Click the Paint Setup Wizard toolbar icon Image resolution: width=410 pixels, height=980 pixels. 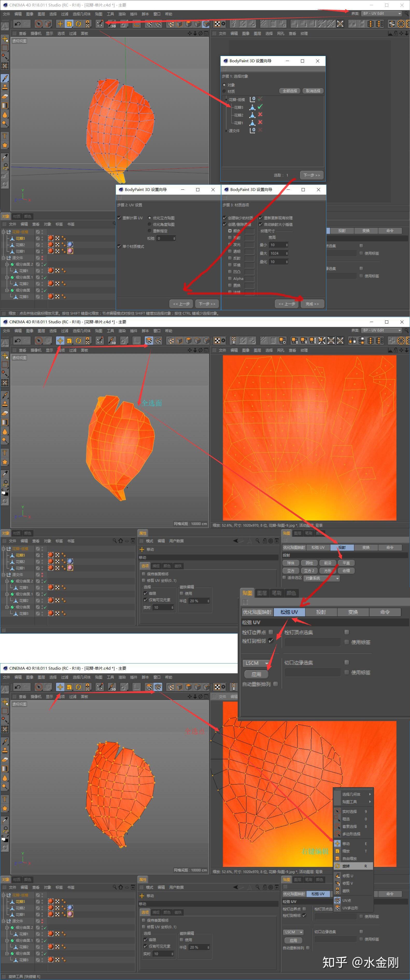click(100, 24)
